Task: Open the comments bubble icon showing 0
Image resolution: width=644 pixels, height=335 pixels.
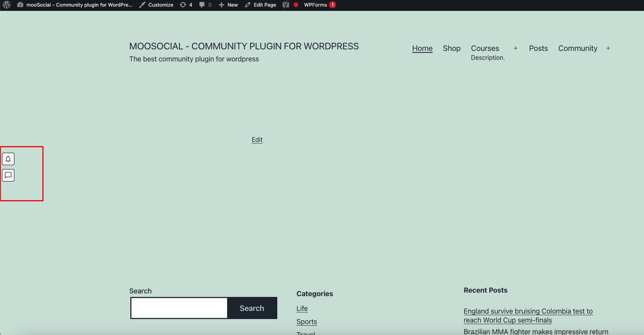Action: pos(205,5)
